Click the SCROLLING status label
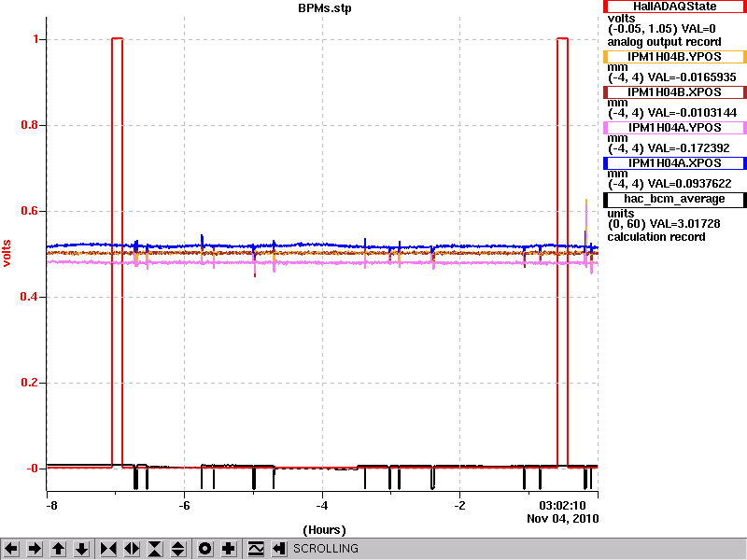 pos(325,549)
